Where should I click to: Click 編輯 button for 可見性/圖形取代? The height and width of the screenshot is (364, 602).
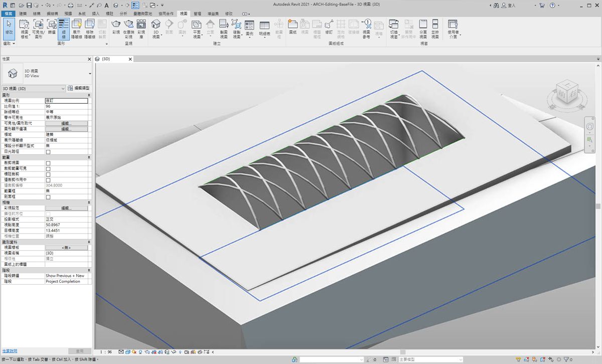click(x=66, y=123)
